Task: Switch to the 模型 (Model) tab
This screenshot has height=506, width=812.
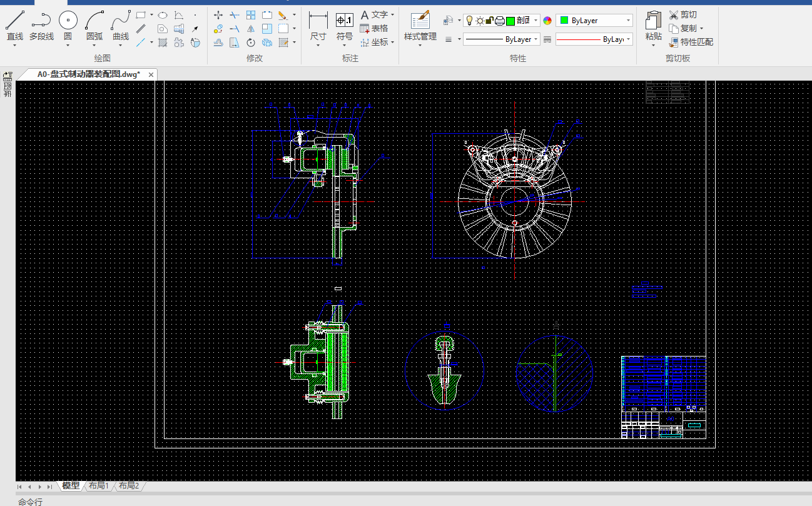Action: (x=71, y=486)
